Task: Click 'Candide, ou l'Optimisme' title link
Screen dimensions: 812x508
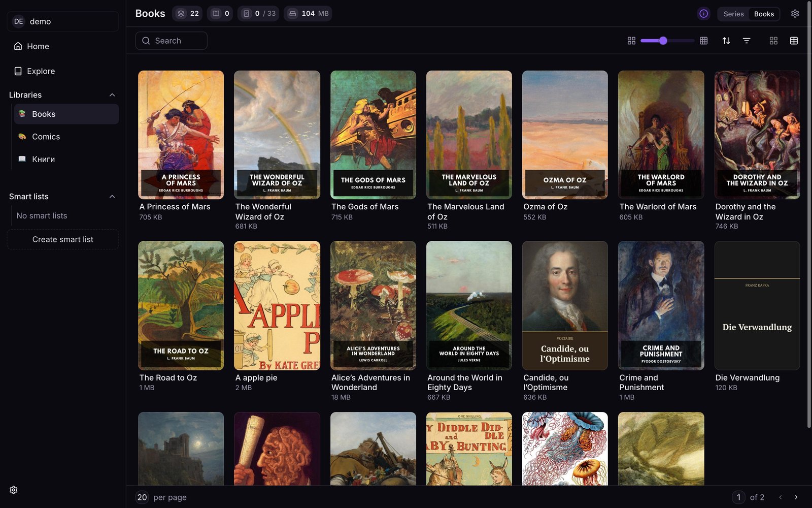Action: coord(546,383)
